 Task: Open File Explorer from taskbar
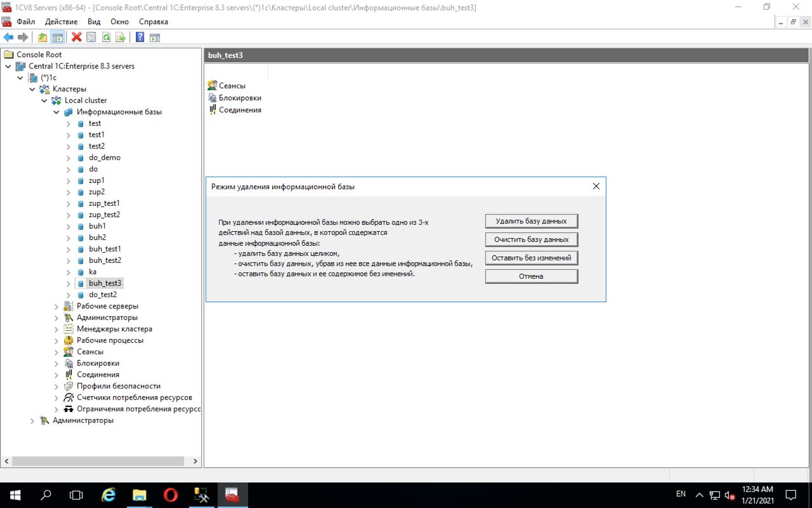[x=140, y=495]
